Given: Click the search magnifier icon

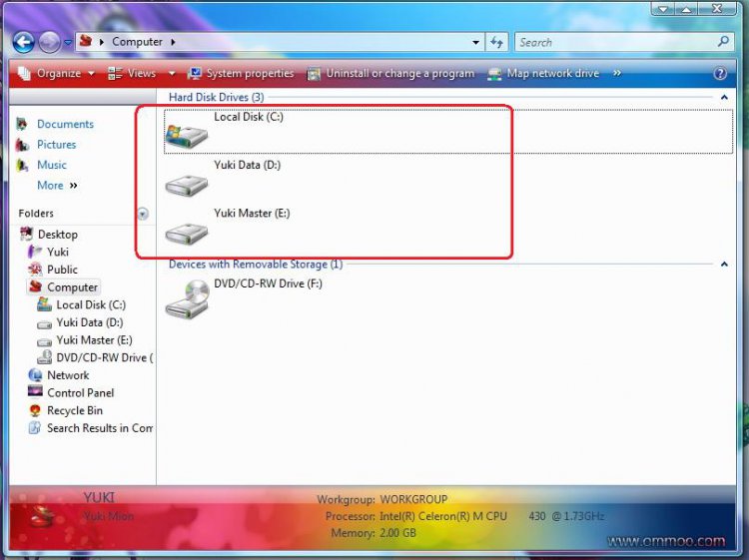Looking at the screenshot, I should (x=723, y=42).
